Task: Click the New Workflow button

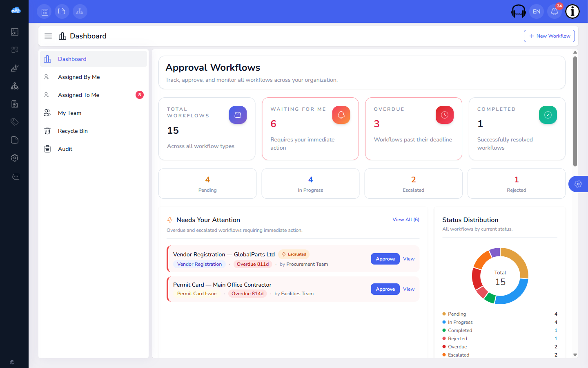Action: point(549,36)
